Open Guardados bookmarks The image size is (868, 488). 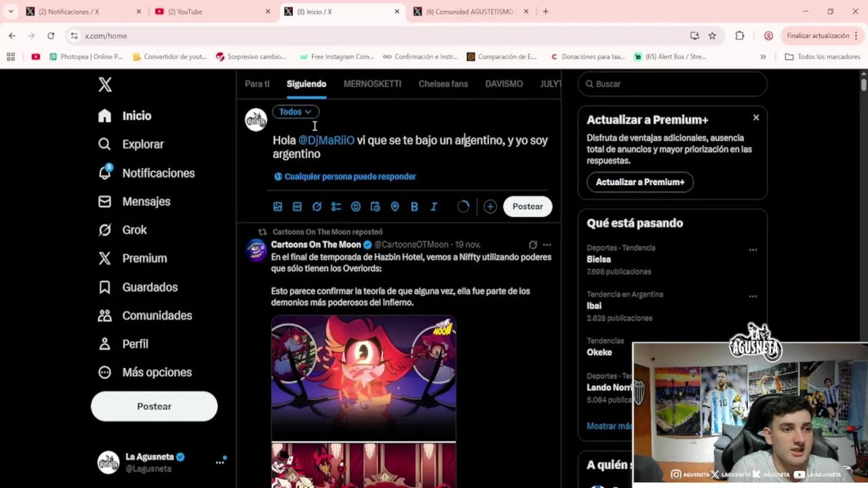click(138, 287)
